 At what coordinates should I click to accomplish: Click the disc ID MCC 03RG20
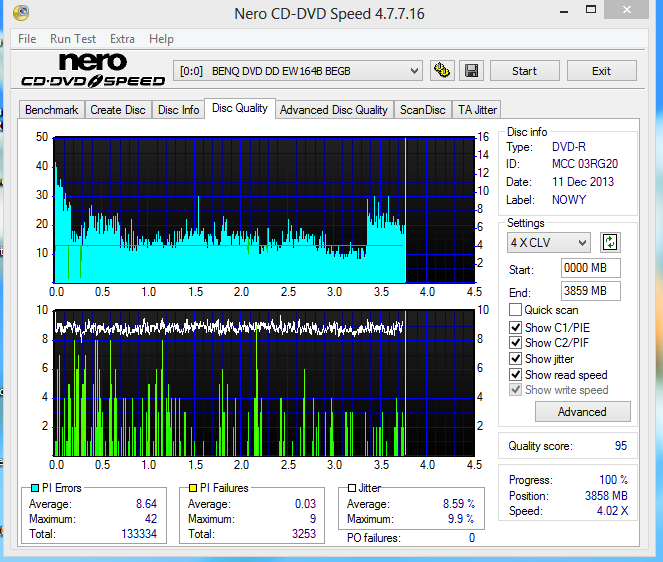click(585, 164)
